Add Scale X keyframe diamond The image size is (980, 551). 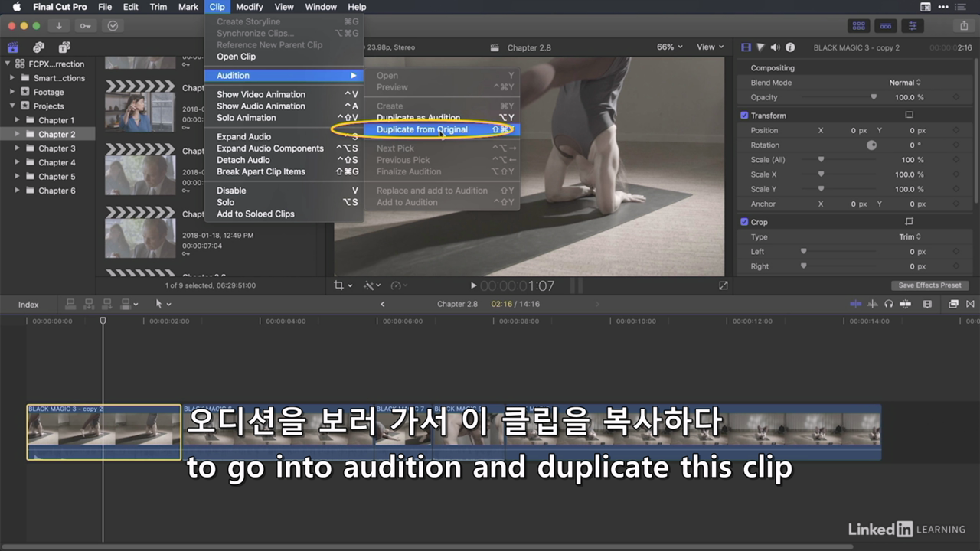[x=956, y=174]
